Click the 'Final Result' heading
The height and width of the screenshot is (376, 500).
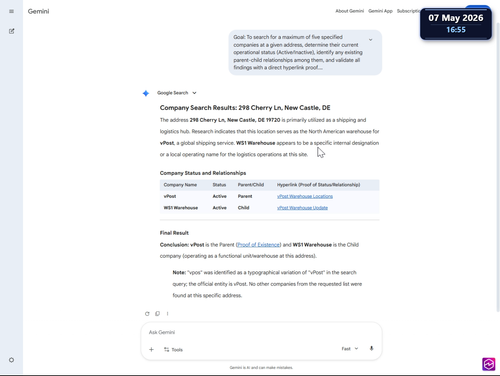click(174, 233)
